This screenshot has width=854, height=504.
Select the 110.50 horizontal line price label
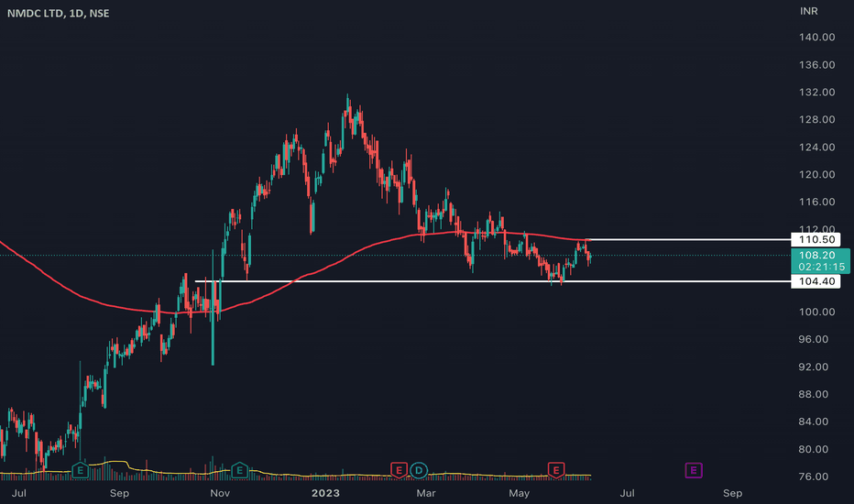816,240
